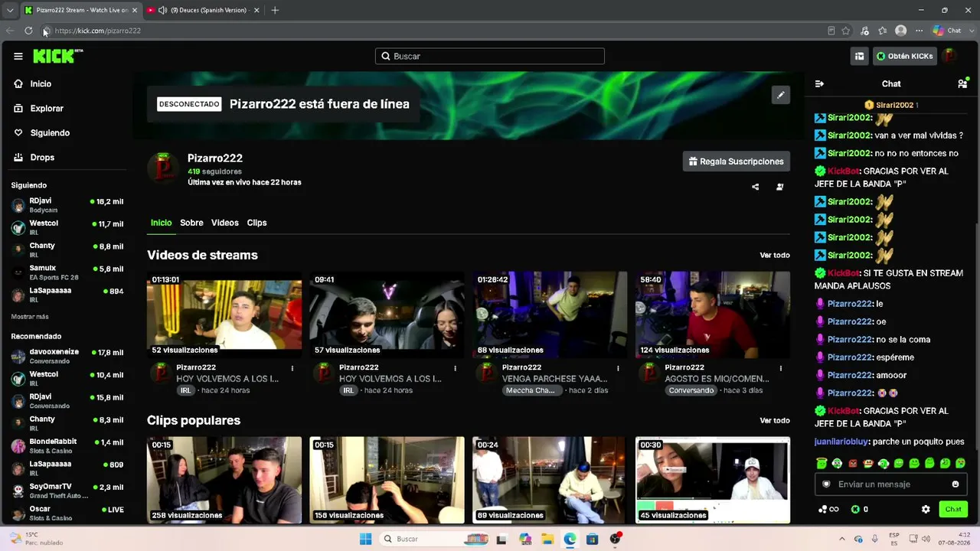This screenshot has width=980, height=551.
Task: Open Microsoft Store from the taskbar
Action: click(x=592, y=539)
